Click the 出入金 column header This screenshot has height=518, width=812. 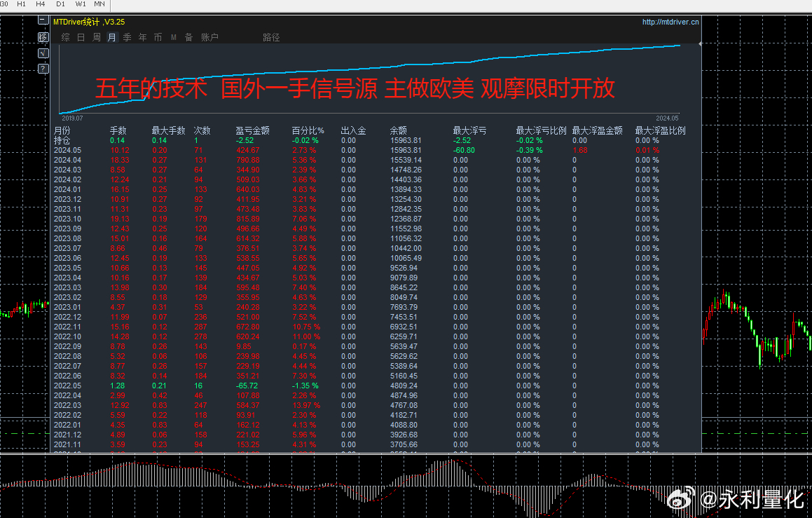(x=354, y=130)
